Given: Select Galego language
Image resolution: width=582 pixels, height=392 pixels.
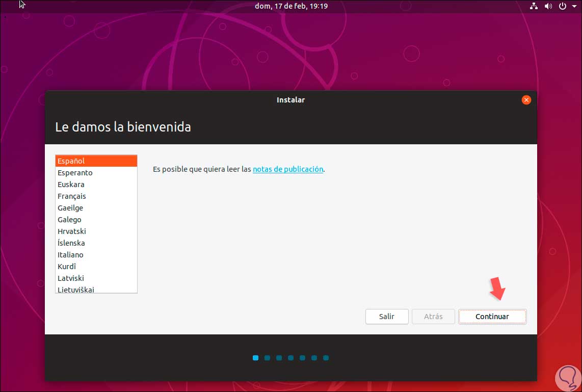Looking at the screenshot, I should [x=96, y=220].
